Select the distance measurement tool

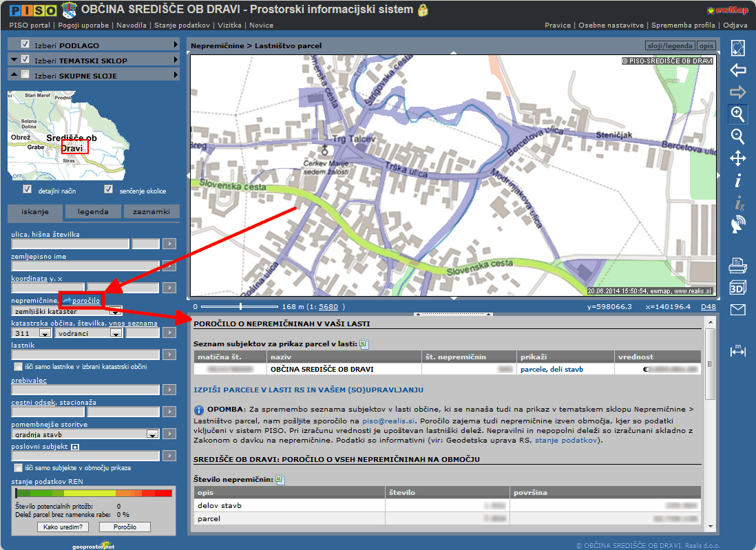(737, 351)
